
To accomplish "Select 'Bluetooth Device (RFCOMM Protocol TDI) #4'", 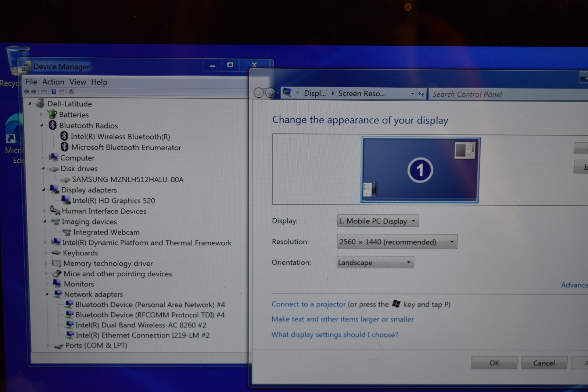I will coord(150,315).
